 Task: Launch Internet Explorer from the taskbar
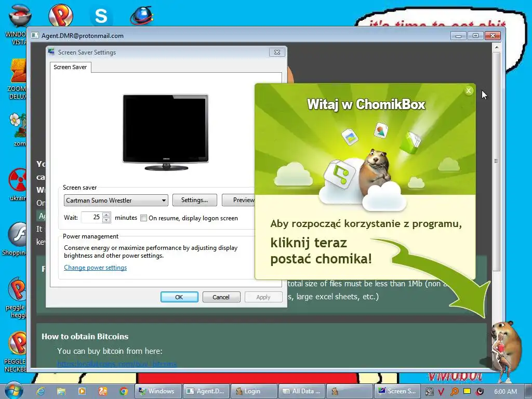click(41, 391)
